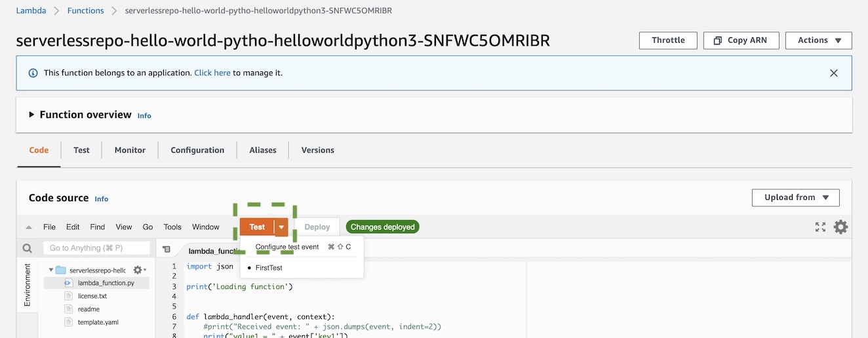Open Code source Info link
Viewport: 868px width, 338px height.
[x=102, y=199]
